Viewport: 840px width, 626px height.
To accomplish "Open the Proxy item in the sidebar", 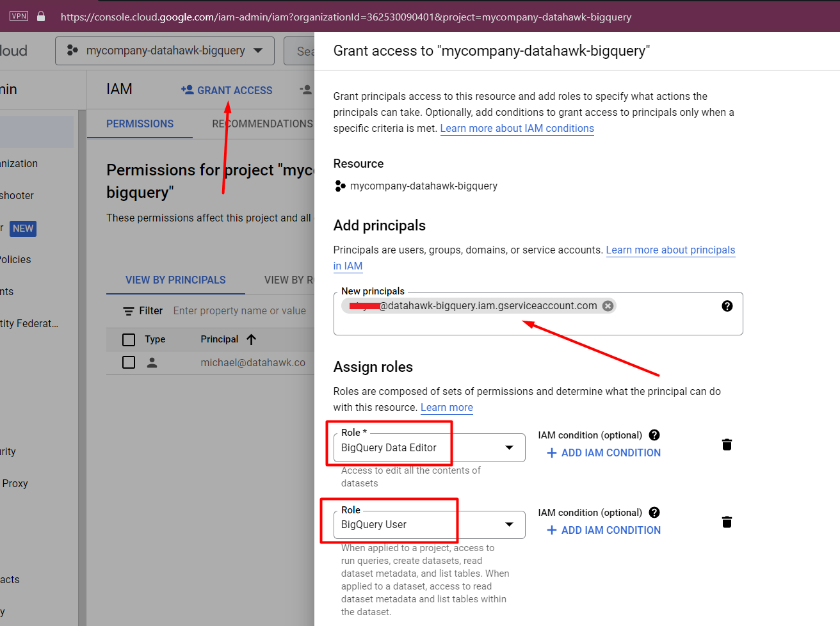I will click(x=15, y=483).
